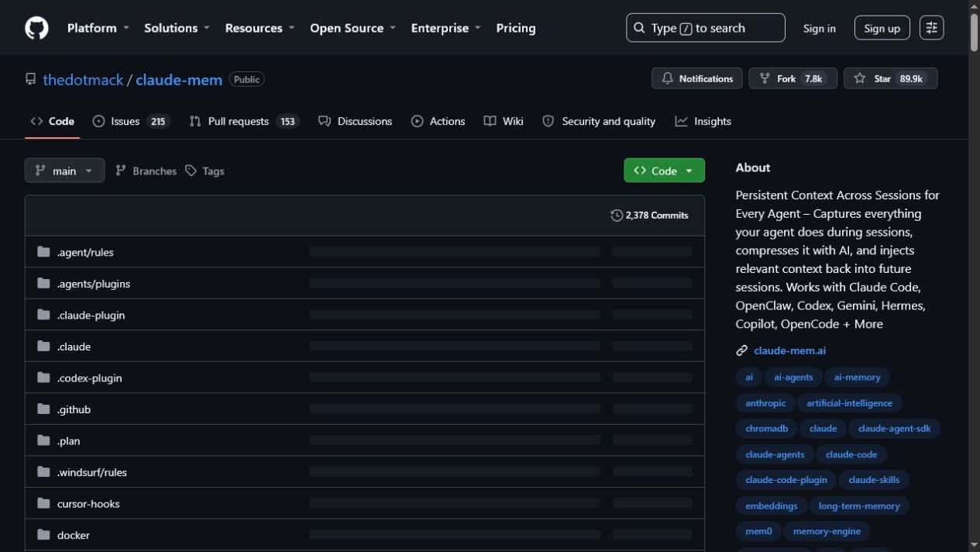Click the Sign in link

coord(819,28)
